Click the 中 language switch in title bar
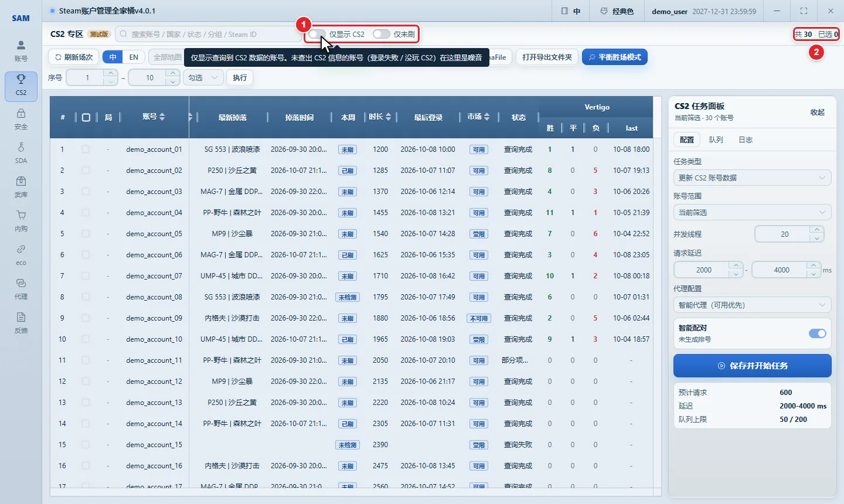 [x=571, y=11]
